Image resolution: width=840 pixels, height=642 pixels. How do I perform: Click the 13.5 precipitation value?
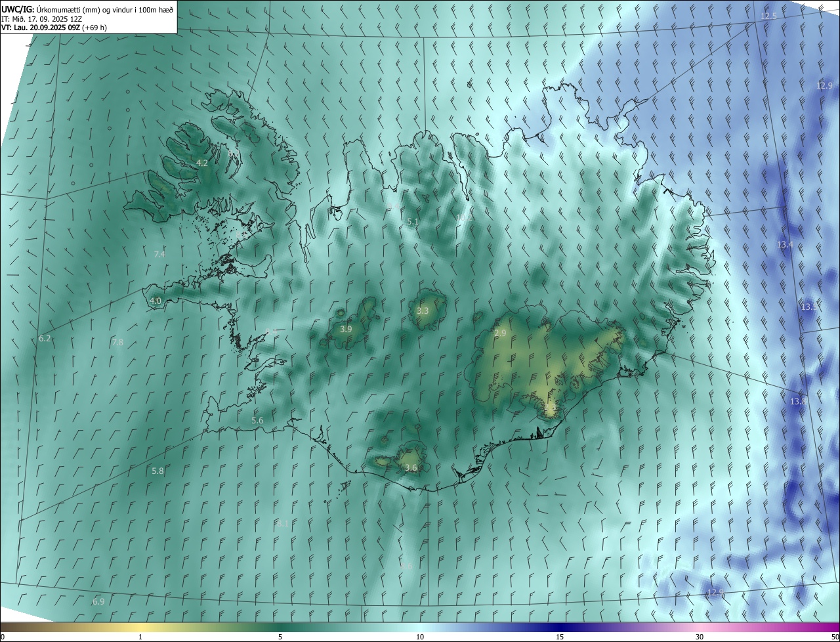coord(808,307)
